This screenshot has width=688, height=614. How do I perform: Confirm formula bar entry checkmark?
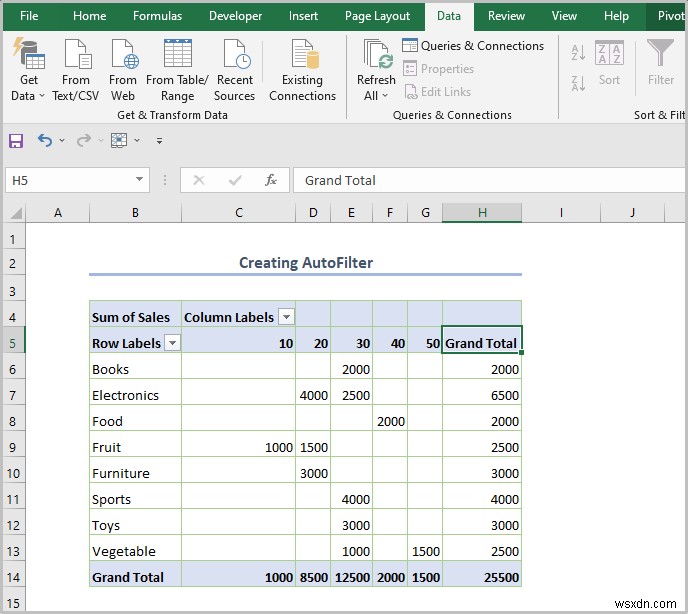(x=235, y=180)
